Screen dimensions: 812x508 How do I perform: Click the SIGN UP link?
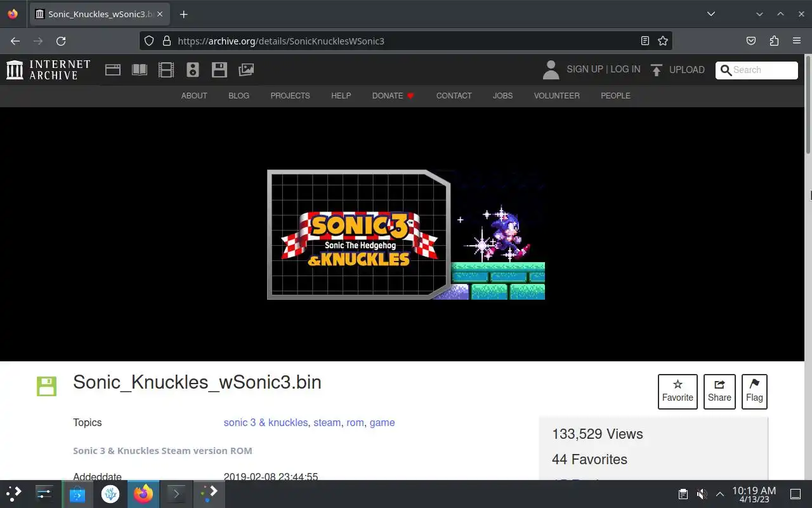[x=585, y=69]
